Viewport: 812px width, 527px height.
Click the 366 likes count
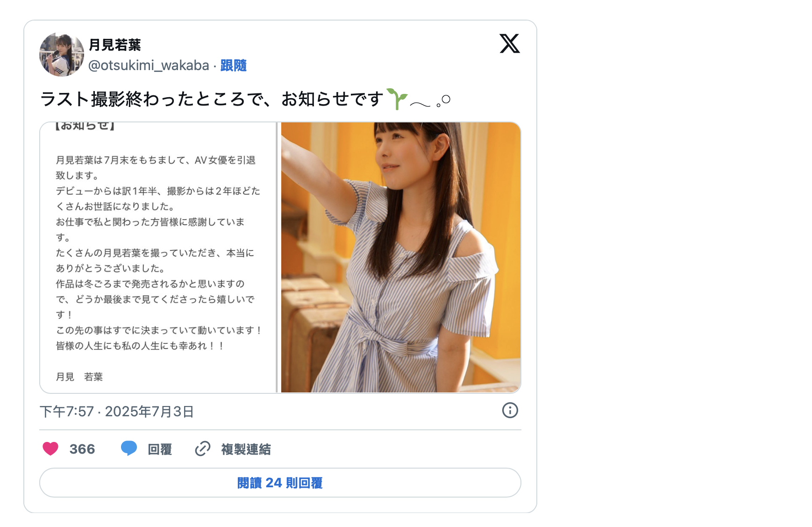click(82, 449)
